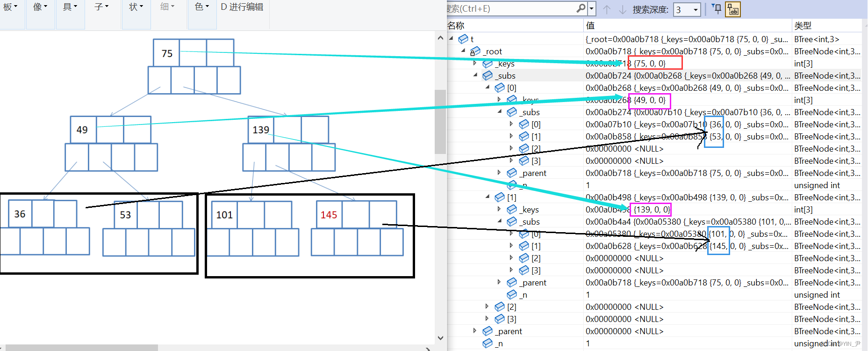Select the [2] row below the 0x00a0b858 row
This screenshot has height=351, width=868.
(x=654, y=148)
